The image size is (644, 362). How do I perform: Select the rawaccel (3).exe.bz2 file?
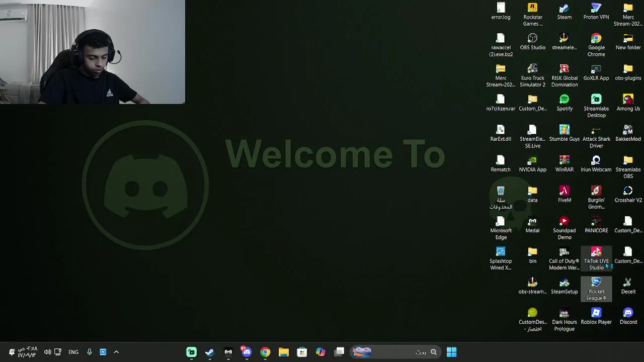point(501,45)
